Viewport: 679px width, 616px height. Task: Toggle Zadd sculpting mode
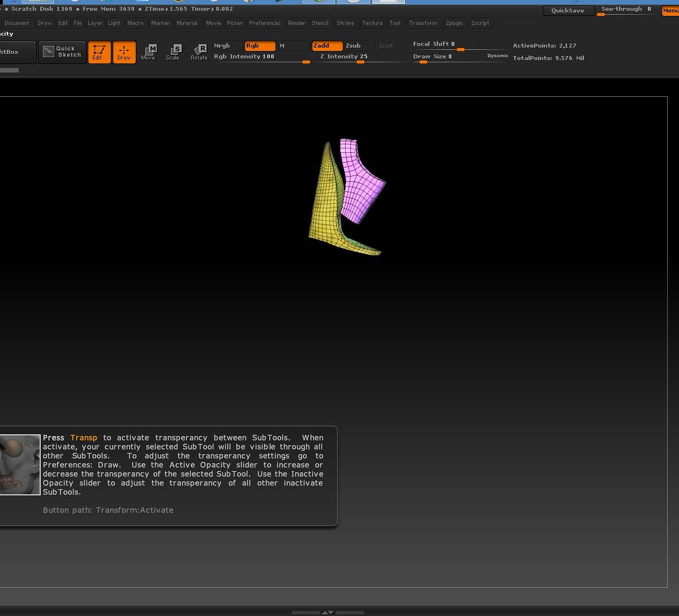[x=327, y=46]
